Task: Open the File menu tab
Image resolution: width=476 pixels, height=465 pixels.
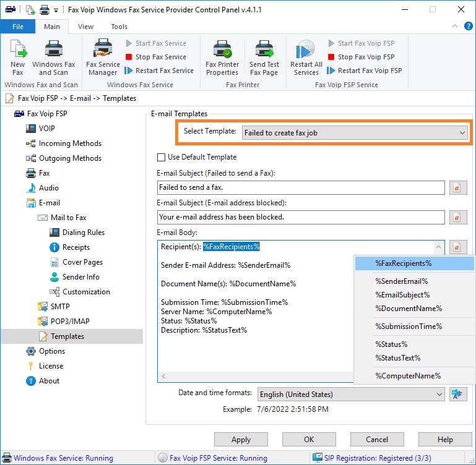Action: (18, 27)
